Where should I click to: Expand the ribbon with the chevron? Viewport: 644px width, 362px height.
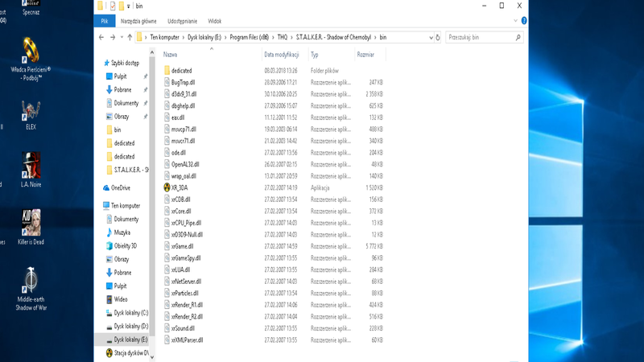515,21
